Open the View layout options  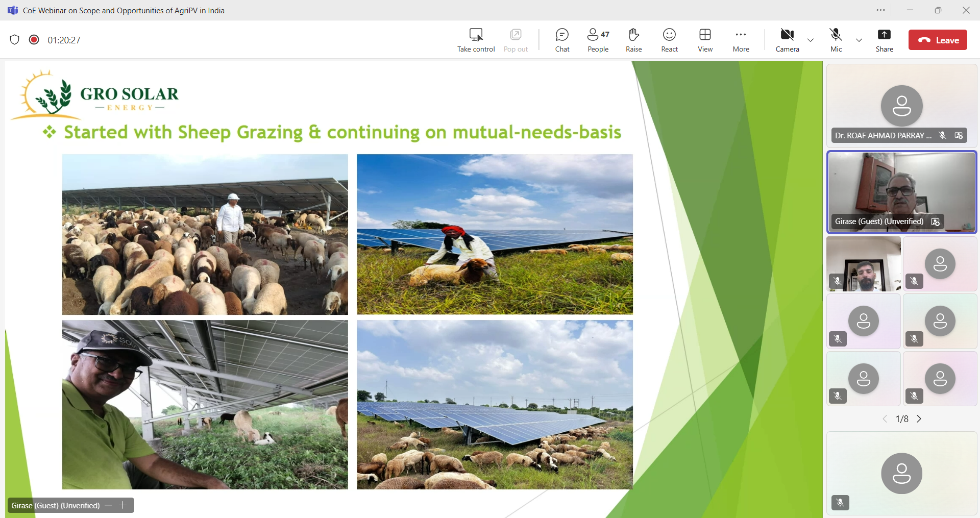705,40
